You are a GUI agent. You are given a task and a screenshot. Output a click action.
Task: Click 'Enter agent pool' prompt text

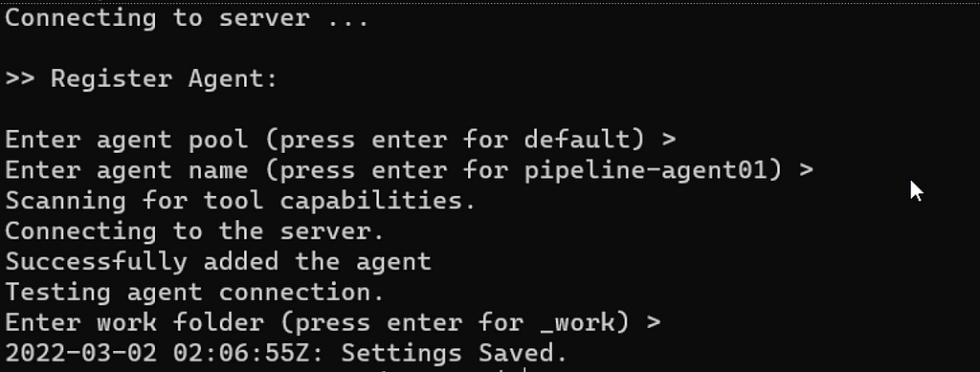click(x=126, y=140)
